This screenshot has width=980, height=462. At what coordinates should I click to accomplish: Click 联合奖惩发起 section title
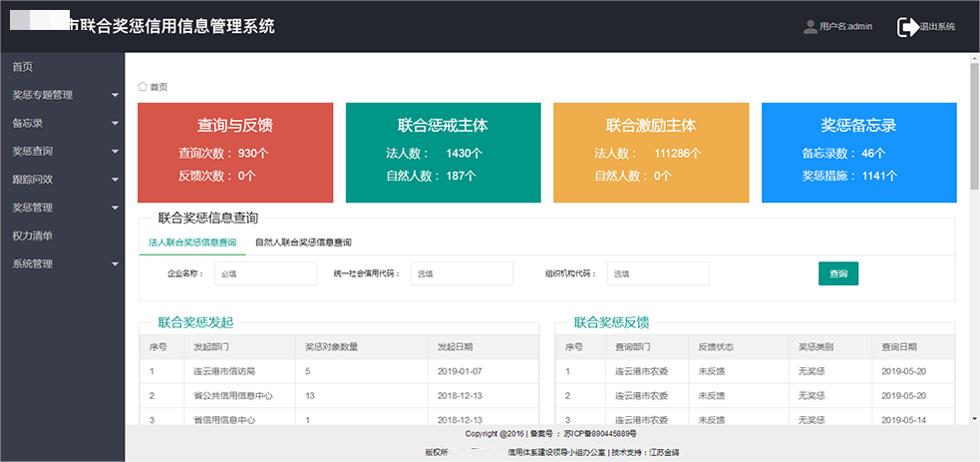pos(195,323)
